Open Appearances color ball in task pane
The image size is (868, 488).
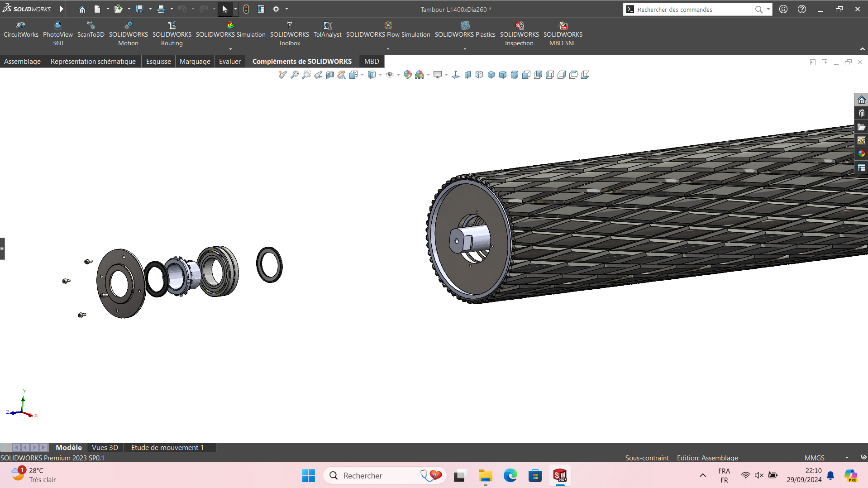point(861,154)
